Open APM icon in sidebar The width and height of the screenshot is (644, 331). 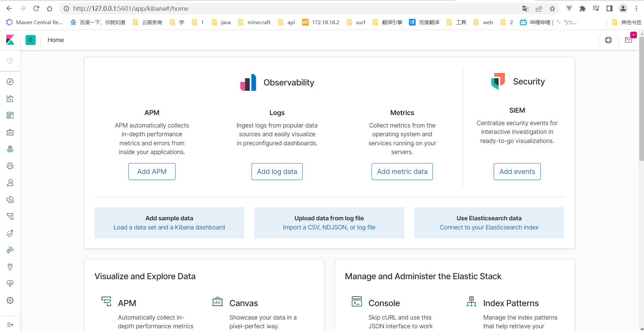10,216
